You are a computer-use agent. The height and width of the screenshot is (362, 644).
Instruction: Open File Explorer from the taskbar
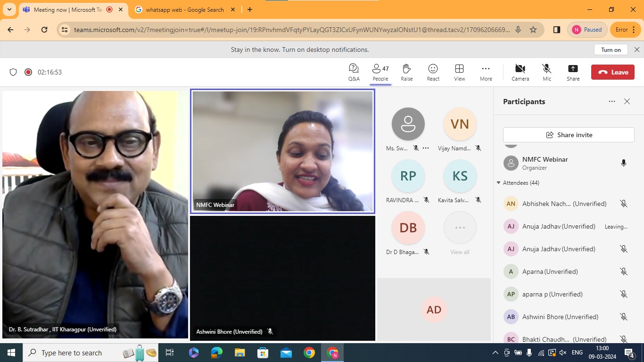239,353
